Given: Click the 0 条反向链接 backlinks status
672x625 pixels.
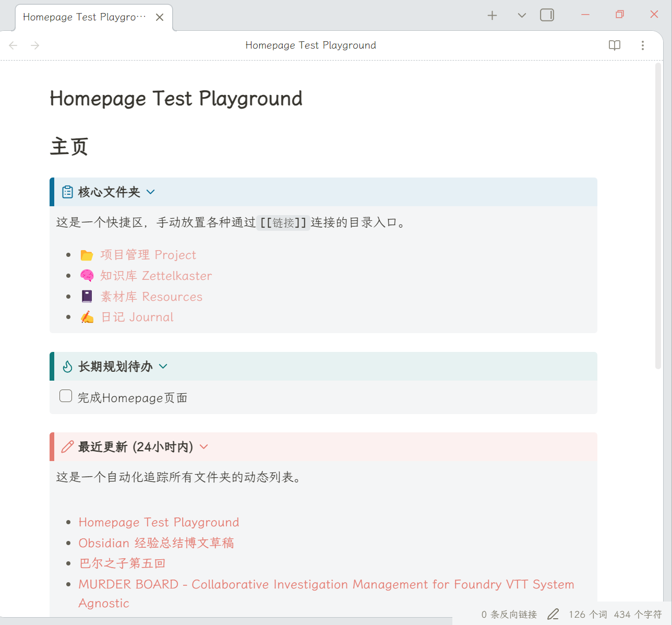Looking at the screenshot, I should 509,615.
